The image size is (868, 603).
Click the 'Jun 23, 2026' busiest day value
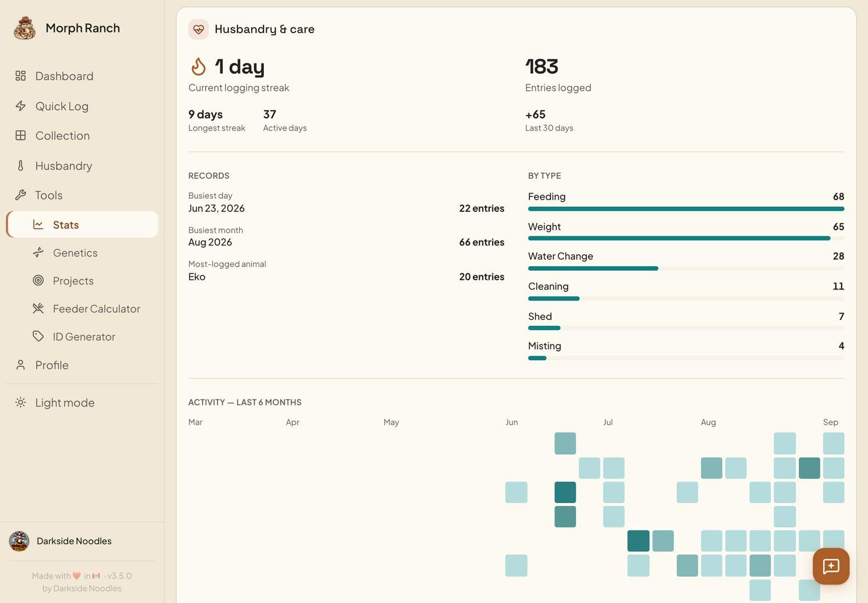click(x=216, y=208)
